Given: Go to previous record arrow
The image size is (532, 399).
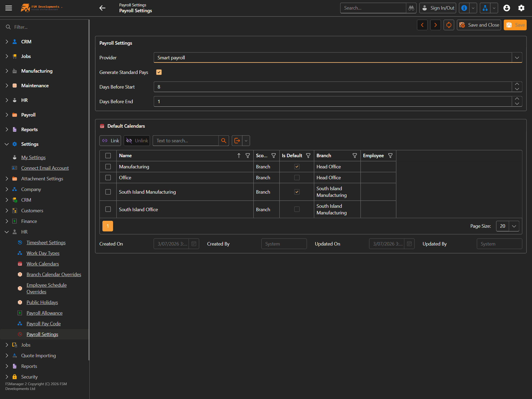Looking at the screenshot, I should [x=422, y=25].
